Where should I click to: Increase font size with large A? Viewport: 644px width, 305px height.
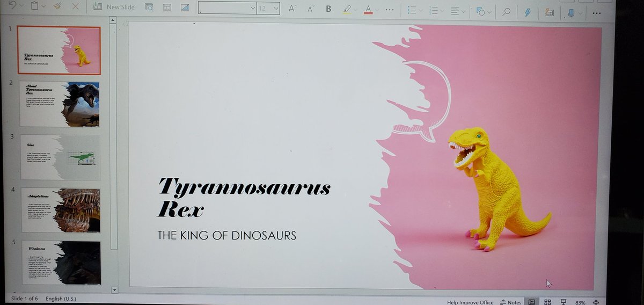tap(292, 8)
